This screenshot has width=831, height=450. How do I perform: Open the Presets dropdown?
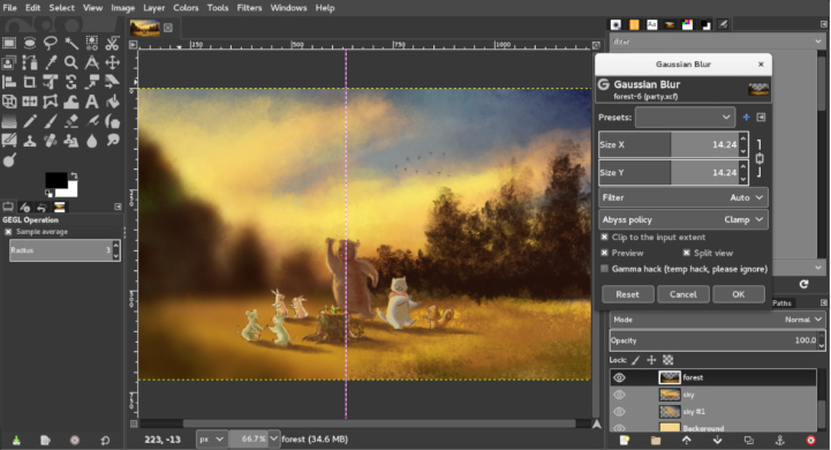[x=685, y=117]
